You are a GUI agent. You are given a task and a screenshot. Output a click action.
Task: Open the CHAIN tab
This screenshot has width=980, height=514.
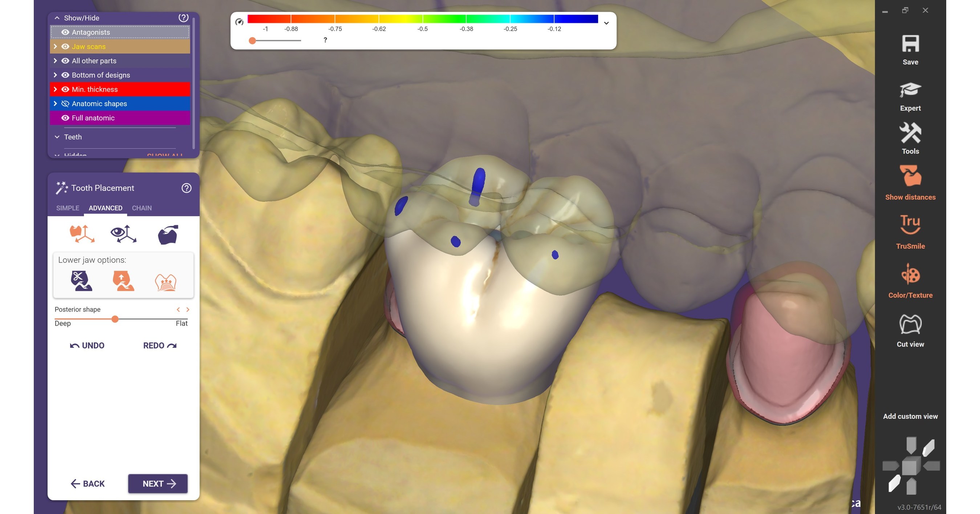click(141, 208)
